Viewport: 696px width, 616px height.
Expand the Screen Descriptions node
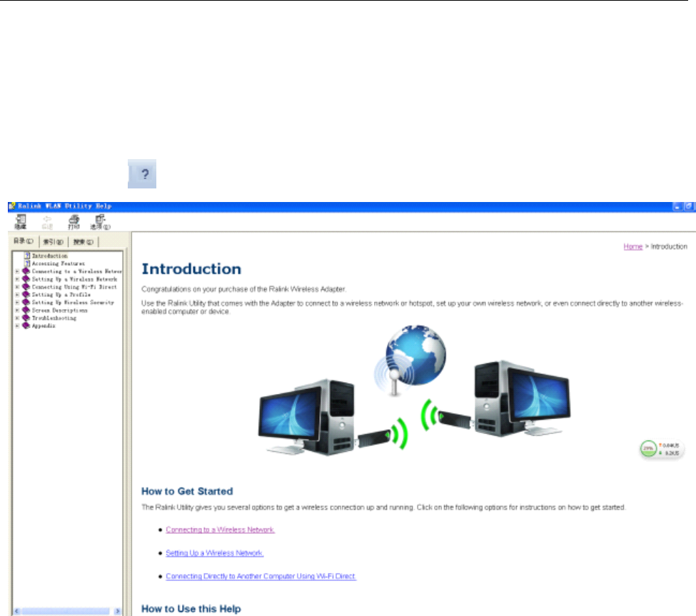(17, 310)
